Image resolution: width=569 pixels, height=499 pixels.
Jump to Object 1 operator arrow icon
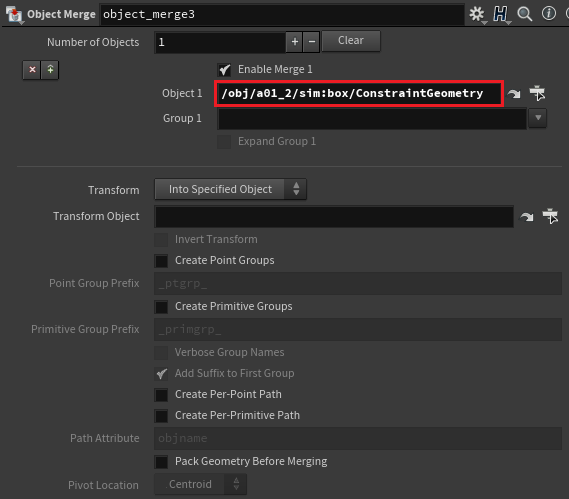click(514, 94)
